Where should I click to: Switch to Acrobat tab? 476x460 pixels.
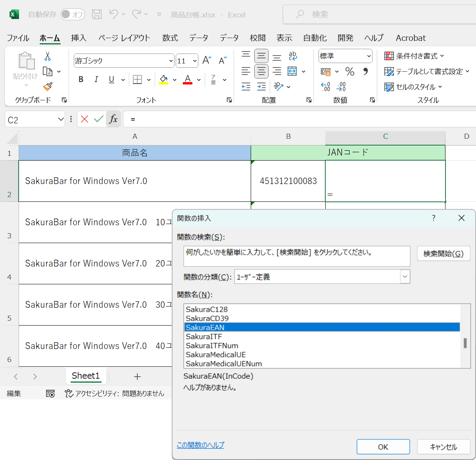[x=411, y=38]
